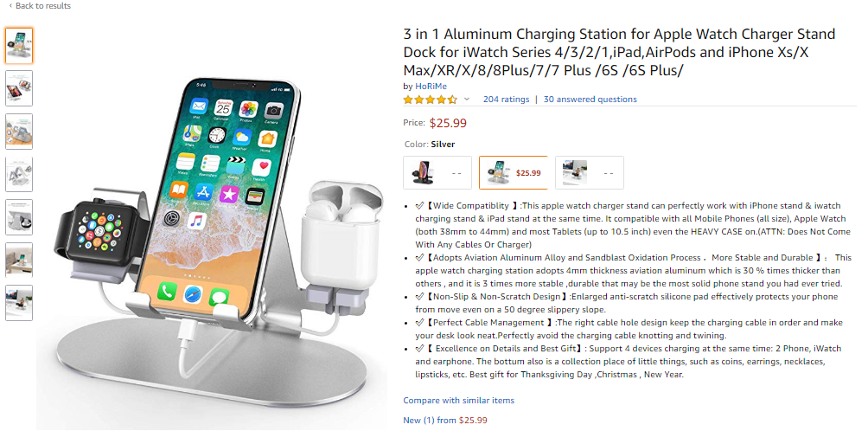Open the fourth gallery thumbnail
This screenshot has height=444, width=868.
pyautogui.click(x=19, y=174)
